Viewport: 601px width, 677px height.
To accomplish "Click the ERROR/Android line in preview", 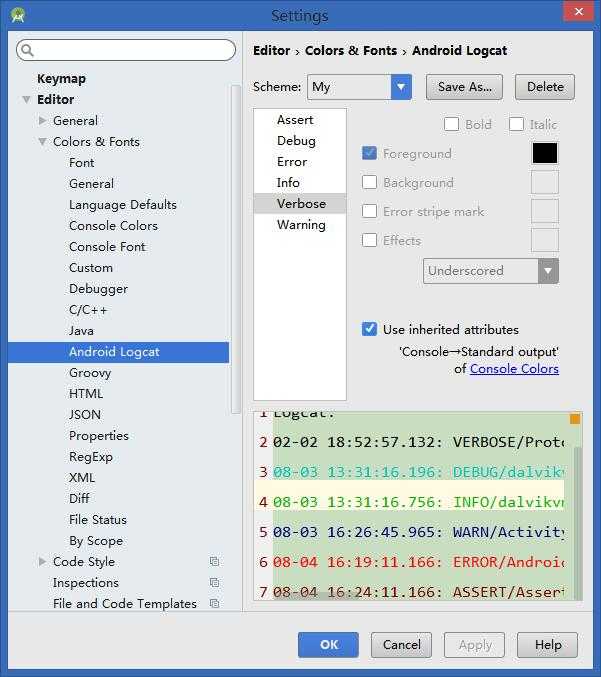I will coord(418,562).
